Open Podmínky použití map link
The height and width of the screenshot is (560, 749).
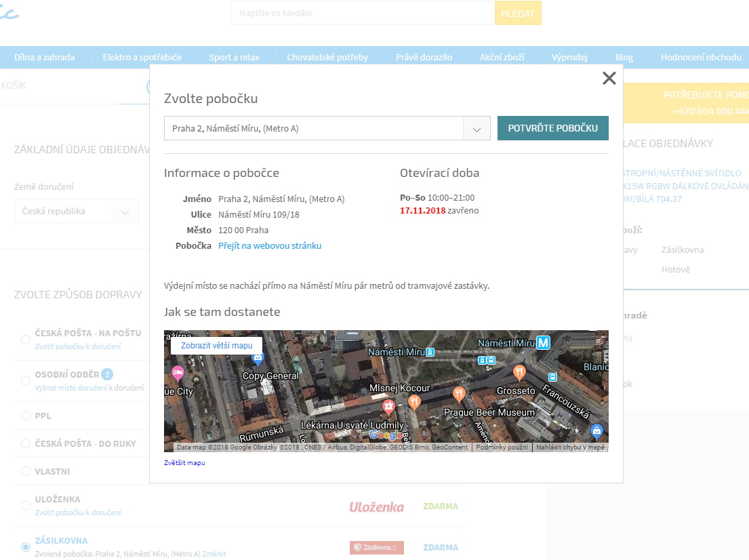pos(502,447)
